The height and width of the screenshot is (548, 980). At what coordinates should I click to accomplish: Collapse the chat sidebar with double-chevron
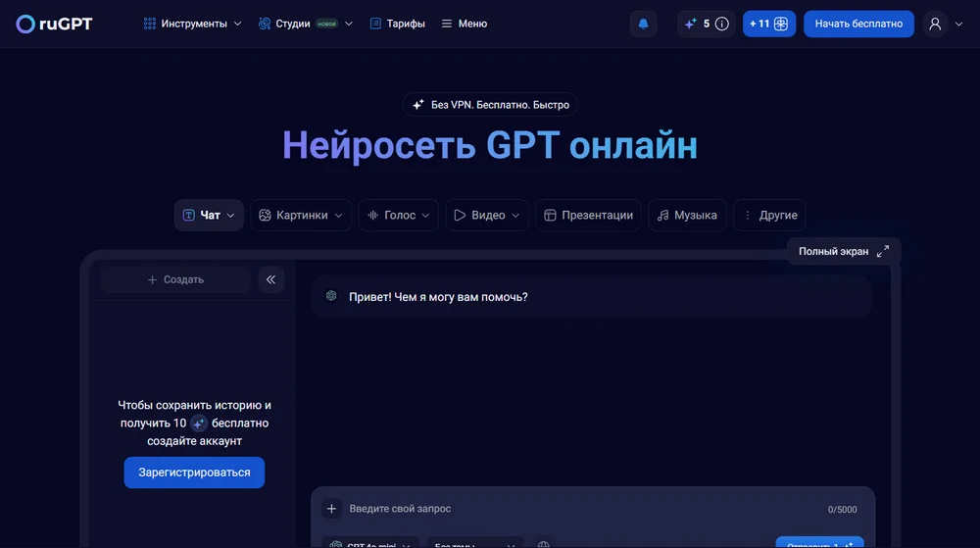271,279
